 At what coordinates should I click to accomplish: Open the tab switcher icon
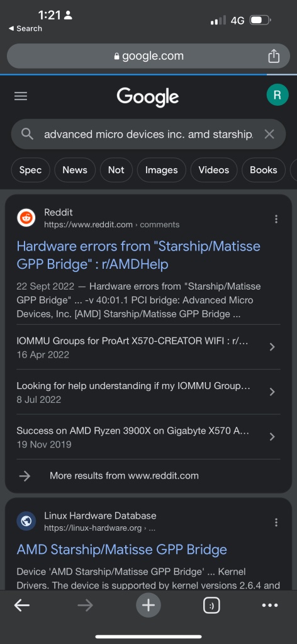coord(211,605)
